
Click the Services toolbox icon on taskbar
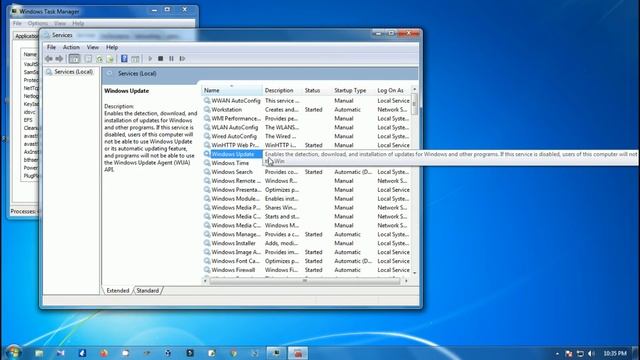click(x=298, y=353)
